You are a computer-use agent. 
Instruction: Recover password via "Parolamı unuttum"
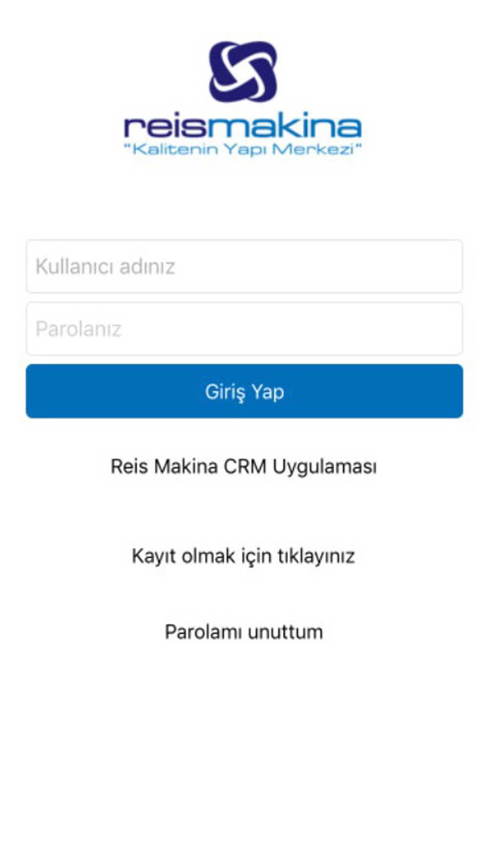(244, 632)
